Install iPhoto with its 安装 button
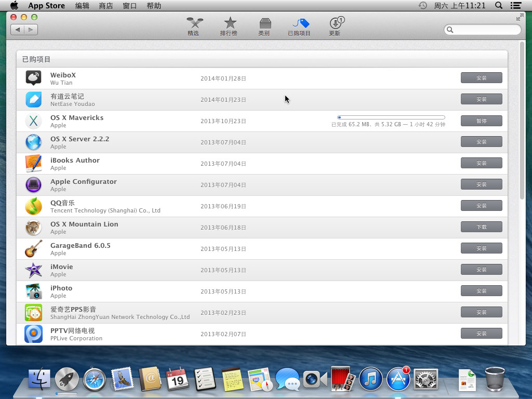Viewport: 532px width, 399px height. pyautogui.click(x=482, y=291)
